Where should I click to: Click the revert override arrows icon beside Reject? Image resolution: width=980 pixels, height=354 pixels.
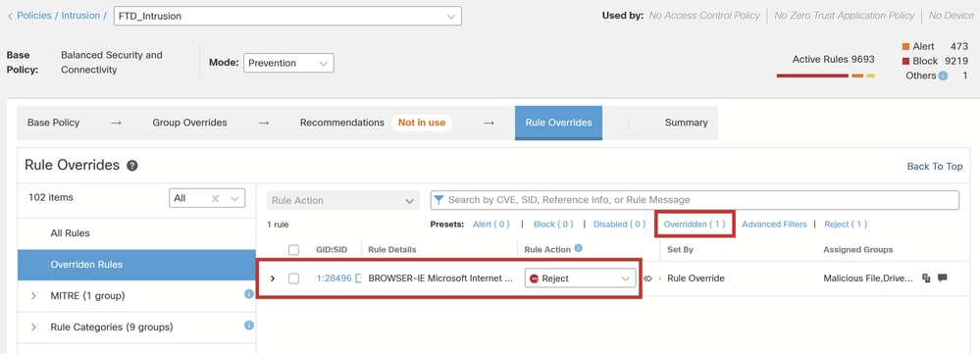(x=647, y=278)
